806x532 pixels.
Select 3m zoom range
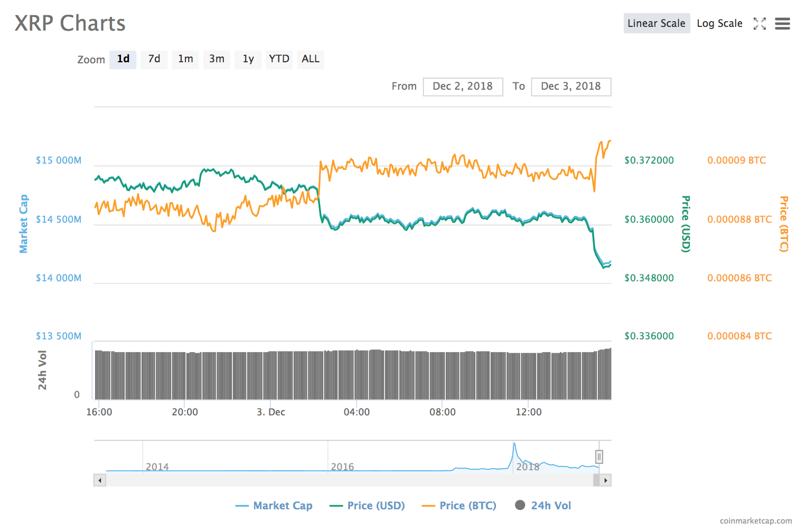217,59
